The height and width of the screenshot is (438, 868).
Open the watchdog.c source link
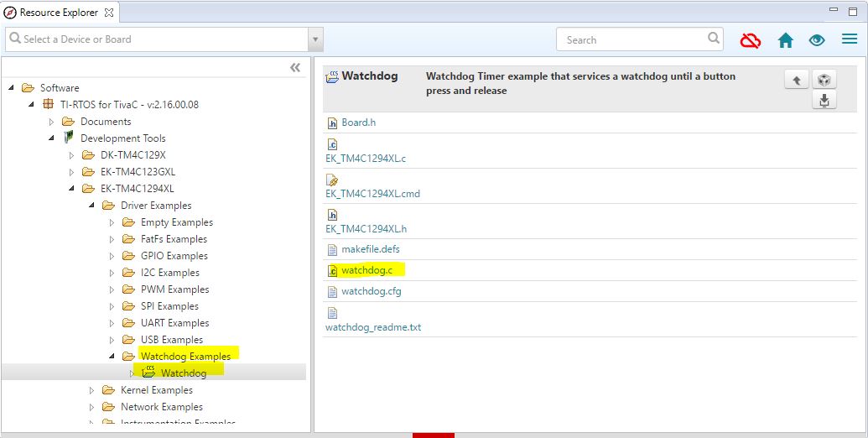(x=367, y=270)
